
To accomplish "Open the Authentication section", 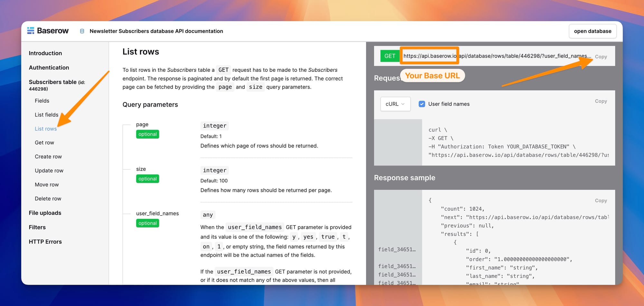I will coord(49,68).
